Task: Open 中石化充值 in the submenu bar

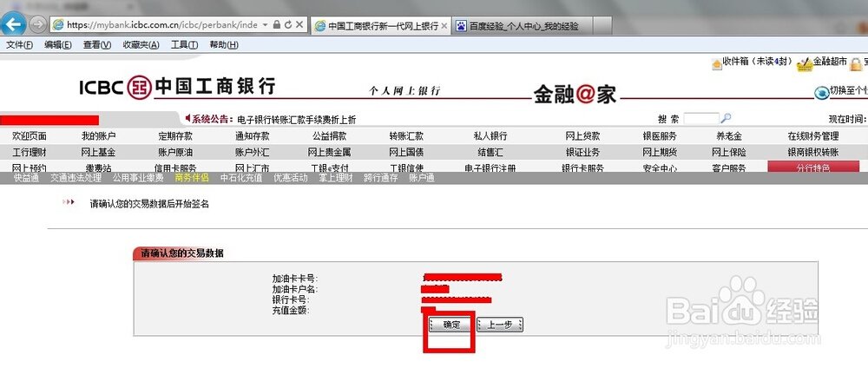Action: (x=240, y=178)
